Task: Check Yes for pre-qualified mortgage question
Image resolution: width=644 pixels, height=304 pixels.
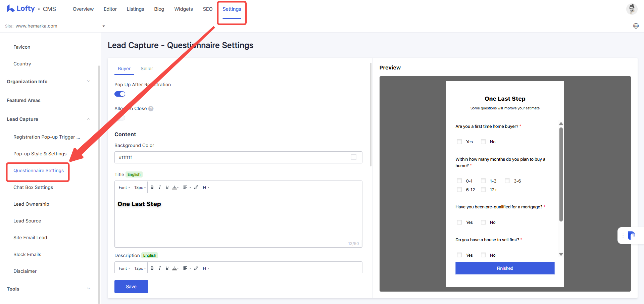Action: (459, 222)
